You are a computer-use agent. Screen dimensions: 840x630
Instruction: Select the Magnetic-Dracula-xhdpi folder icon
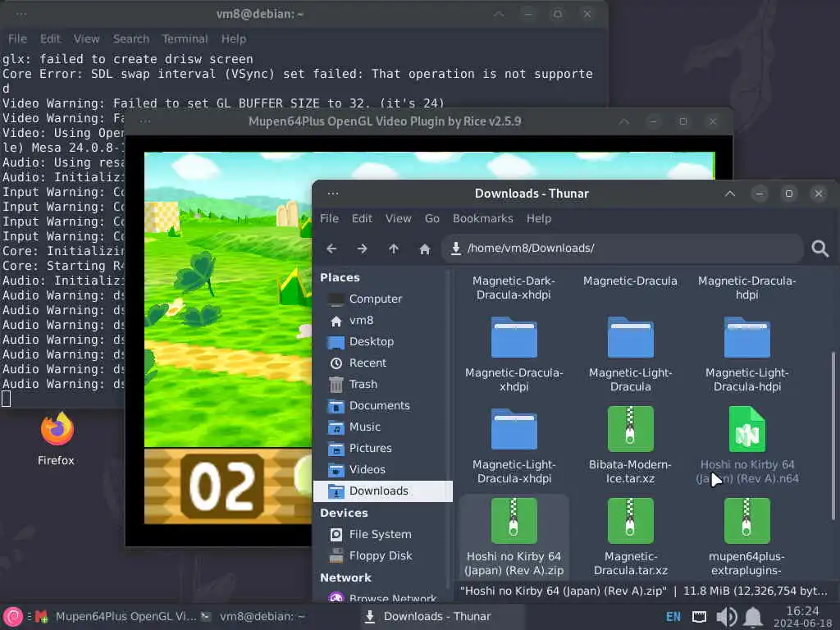514,337
